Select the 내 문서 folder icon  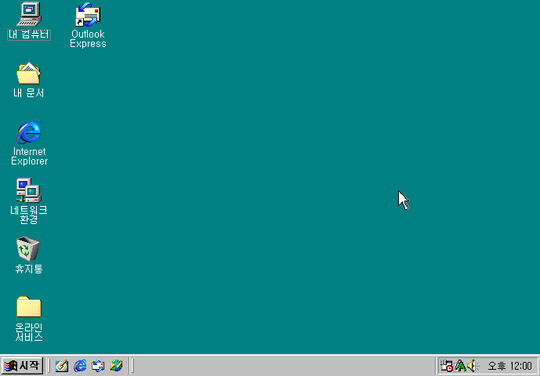click(x=29, y=80)
